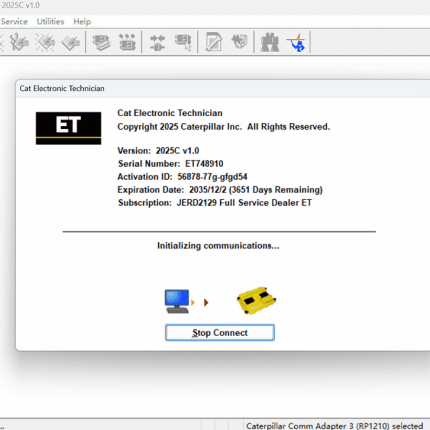
Task: Click the yellow ECM module icon
Action: coord(256,300)
